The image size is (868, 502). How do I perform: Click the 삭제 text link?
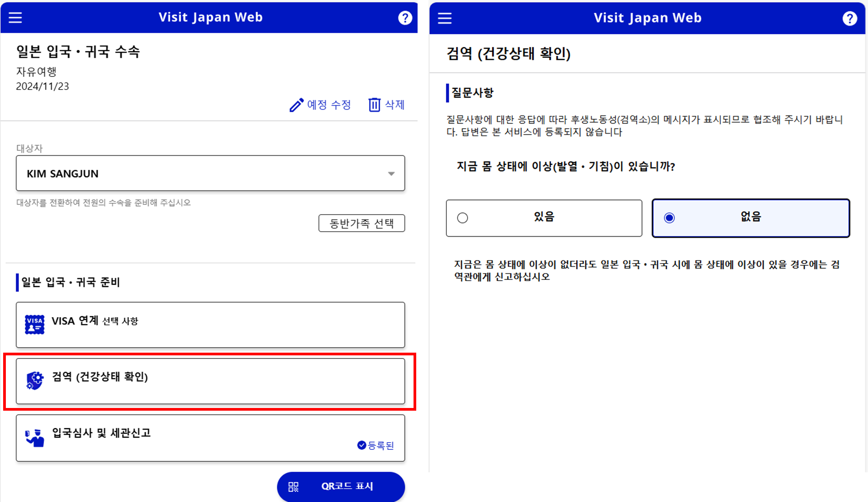coord(392,104)
